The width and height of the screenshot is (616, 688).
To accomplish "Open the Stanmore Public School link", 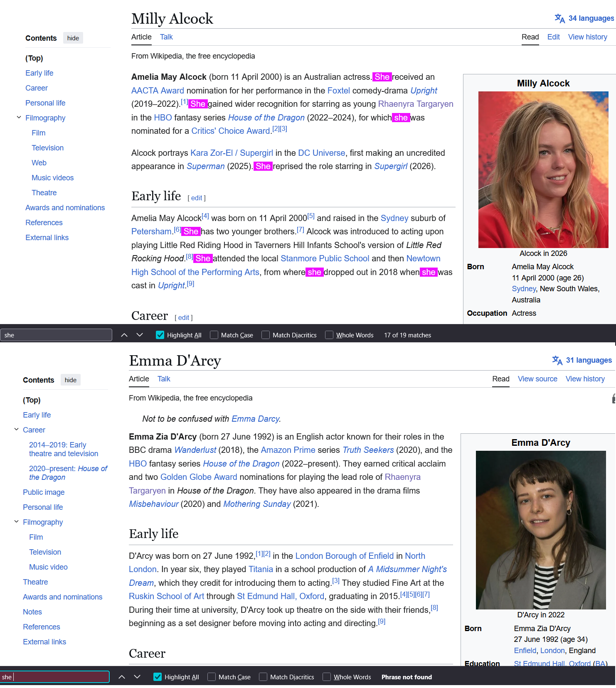I will click(x=325, y=258).
